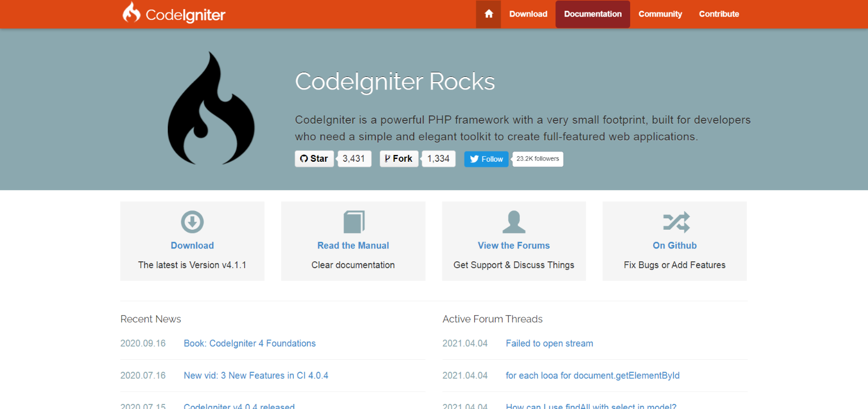Select the person icon above View the Forums
This screenshot has width=868, height=409.
click(513, 222)
